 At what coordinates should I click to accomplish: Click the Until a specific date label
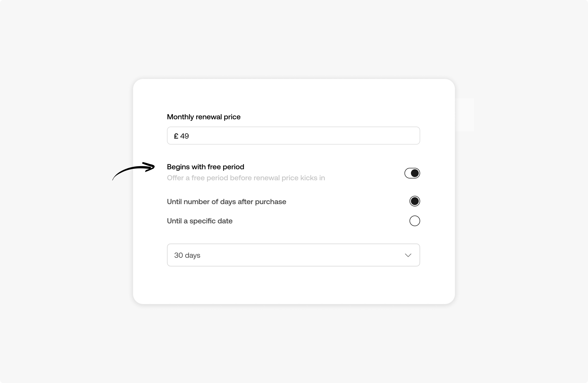[200, 221]
